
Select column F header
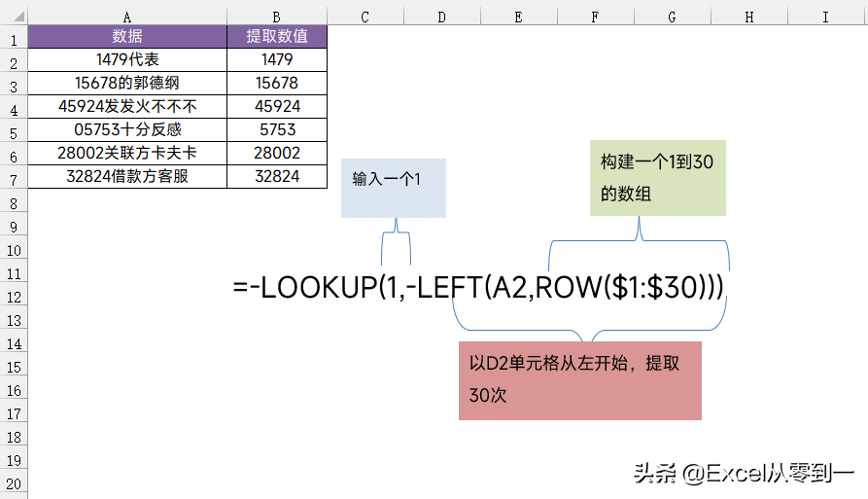[596, 17]
